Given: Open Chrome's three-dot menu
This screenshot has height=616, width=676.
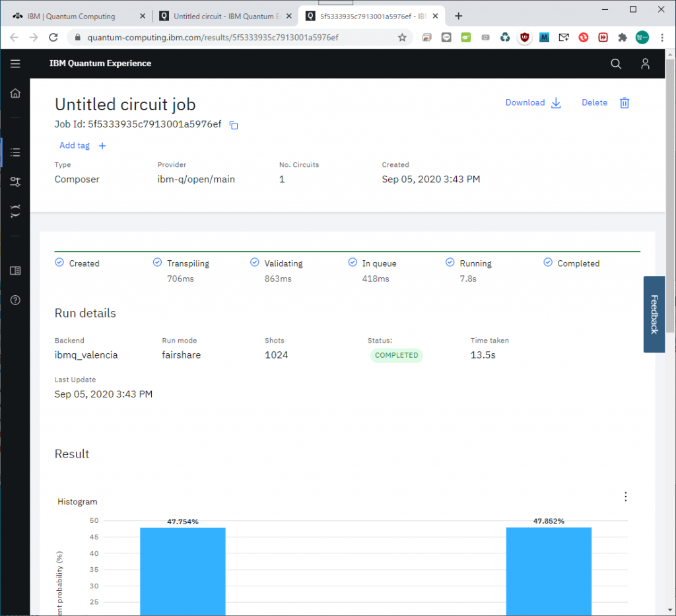Looking at the screenshot, I should [x=662, y=38].
